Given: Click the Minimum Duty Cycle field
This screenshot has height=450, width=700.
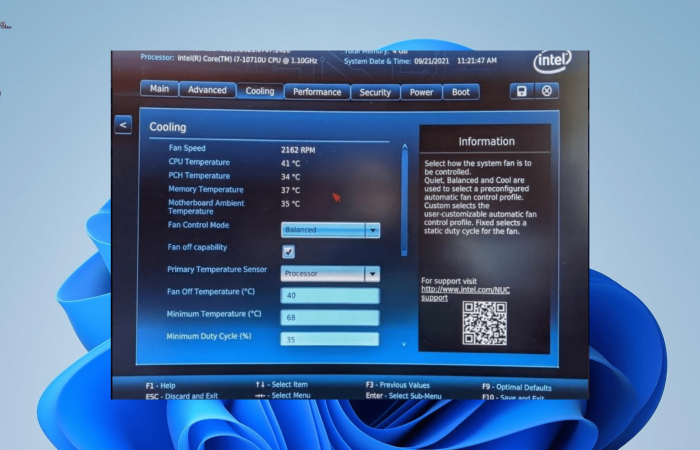Looking at the screenshot, I should 330,339.
